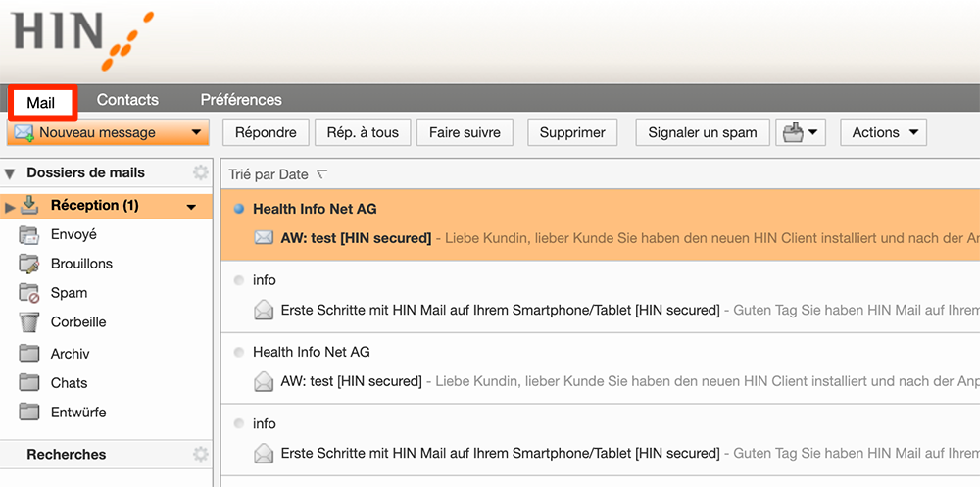
Task: Open the Préférences tab
Action: click(x=241, y=100)
